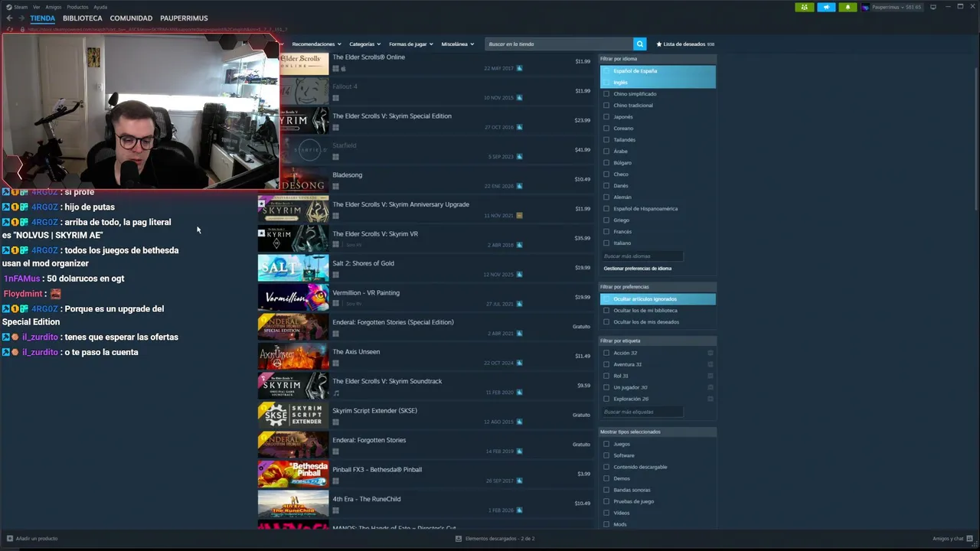
Task: Collapse the Filtrar por preferencias section
Action: pos(658,286)
